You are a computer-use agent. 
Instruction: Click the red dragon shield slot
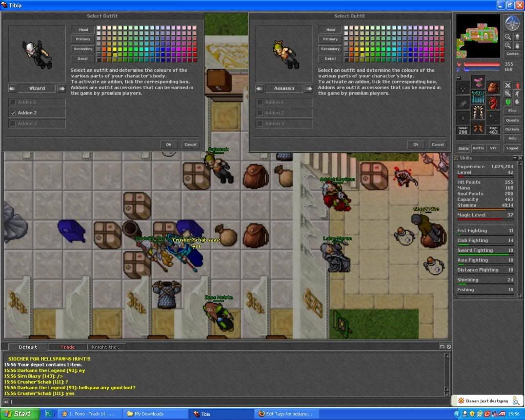pos(493,103)
